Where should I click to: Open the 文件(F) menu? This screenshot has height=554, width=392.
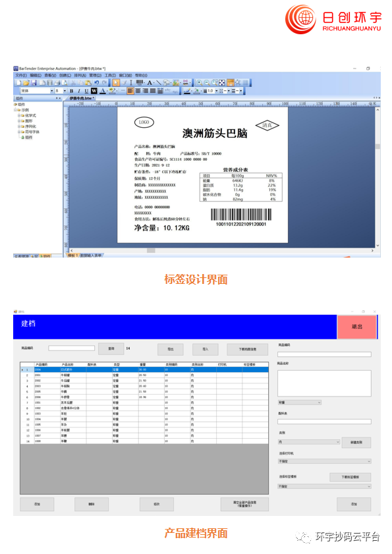(21, 75)
